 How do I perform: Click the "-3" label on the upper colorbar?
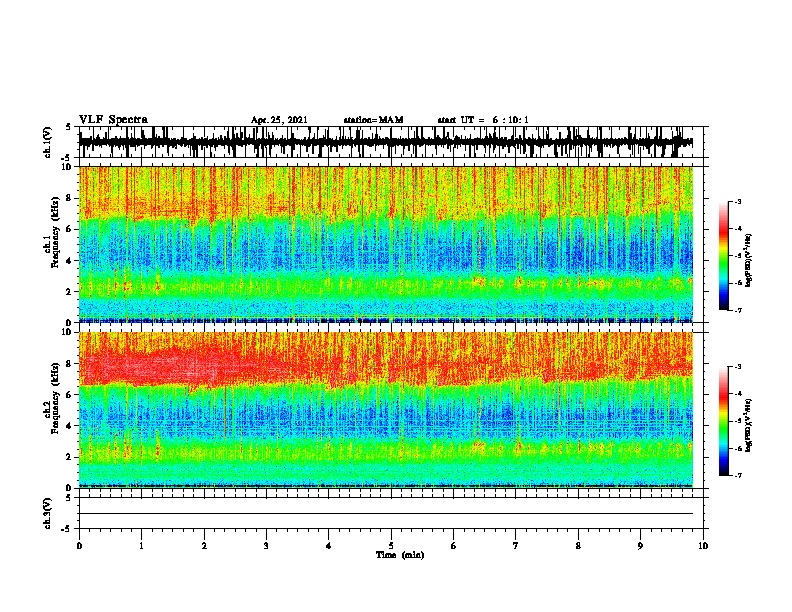737,201
